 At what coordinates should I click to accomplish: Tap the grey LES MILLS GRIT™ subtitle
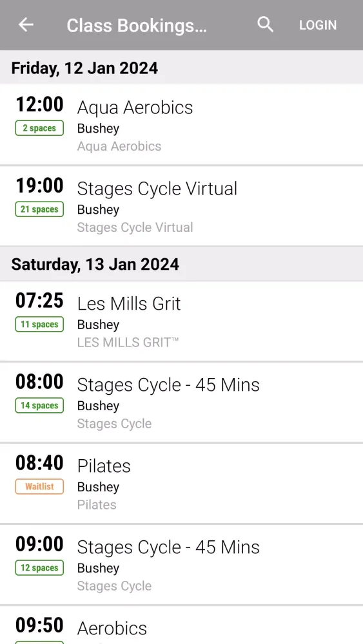(x=128, y=342)
